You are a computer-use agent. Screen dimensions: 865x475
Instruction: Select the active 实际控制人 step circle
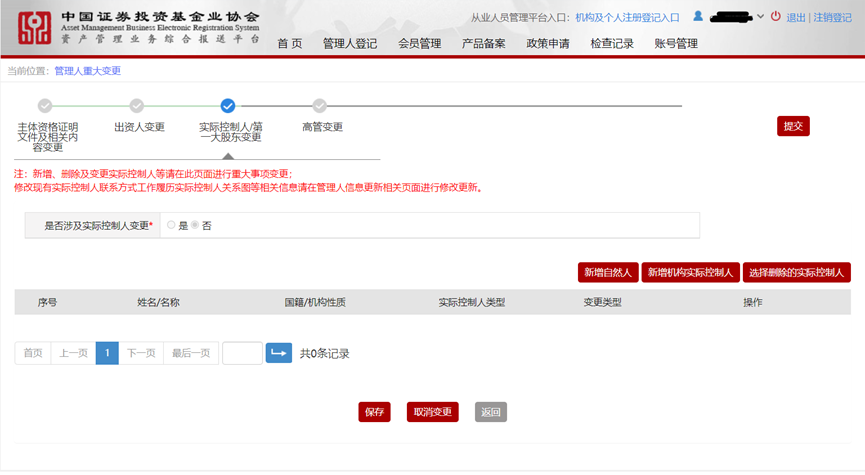pos(228,105)
